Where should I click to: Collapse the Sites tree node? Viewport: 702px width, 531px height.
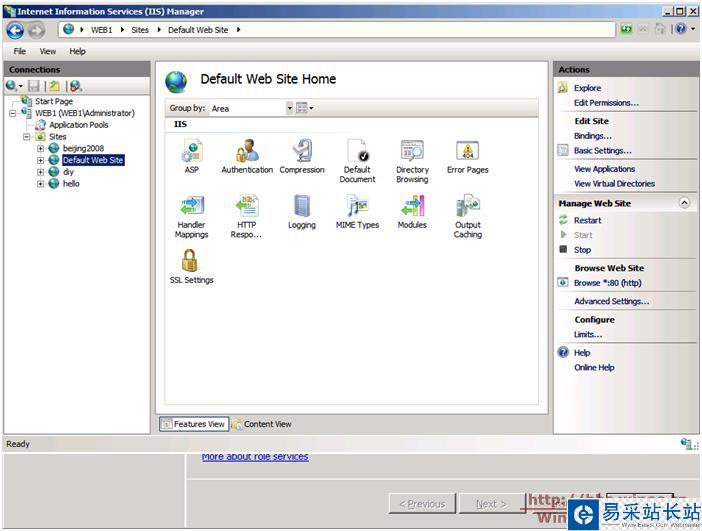click(26, 137)
